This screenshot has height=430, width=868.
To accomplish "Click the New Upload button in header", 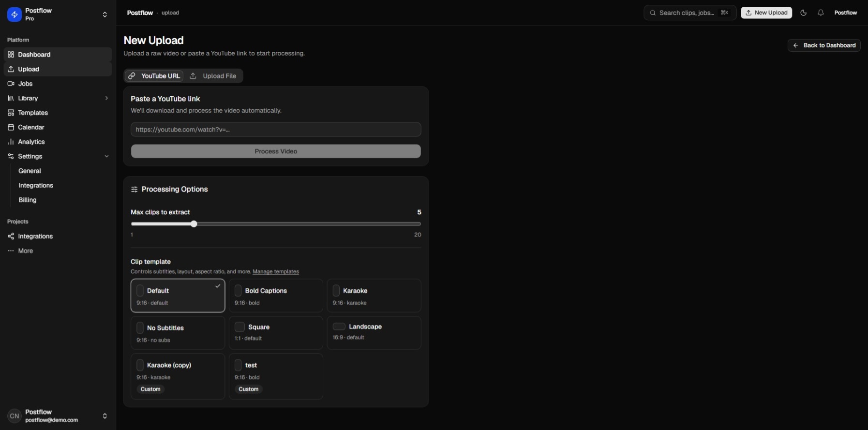I will pos(766,13).
